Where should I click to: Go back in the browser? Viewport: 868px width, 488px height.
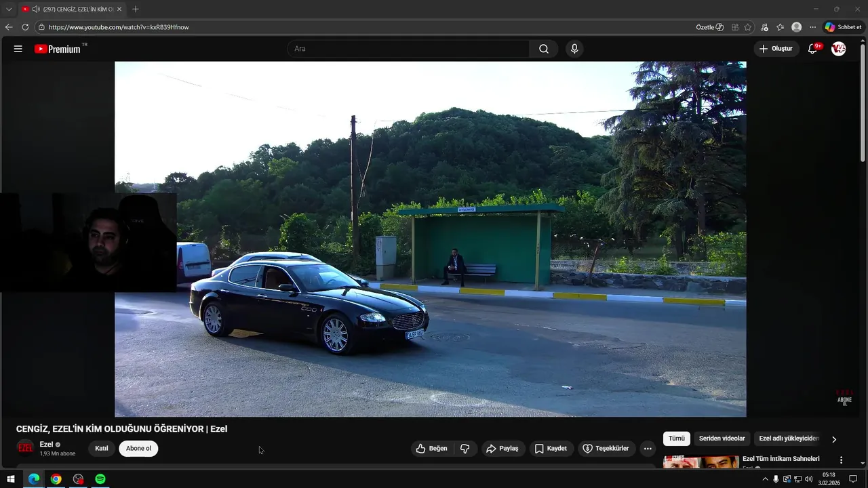9,27
